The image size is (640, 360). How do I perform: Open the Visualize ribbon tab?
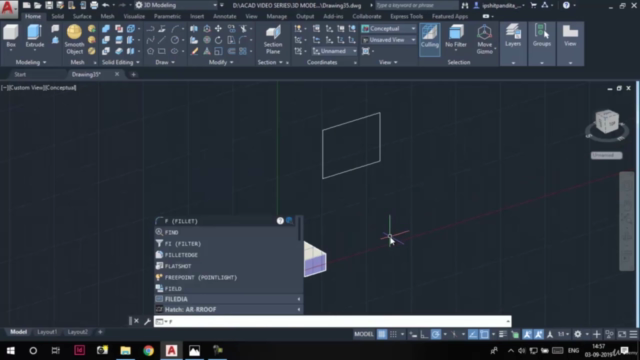tap(134, 16)
